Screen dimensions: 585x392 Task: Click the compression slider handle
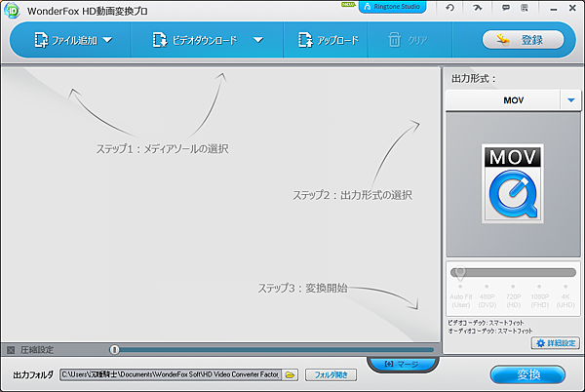coord(114,349)
